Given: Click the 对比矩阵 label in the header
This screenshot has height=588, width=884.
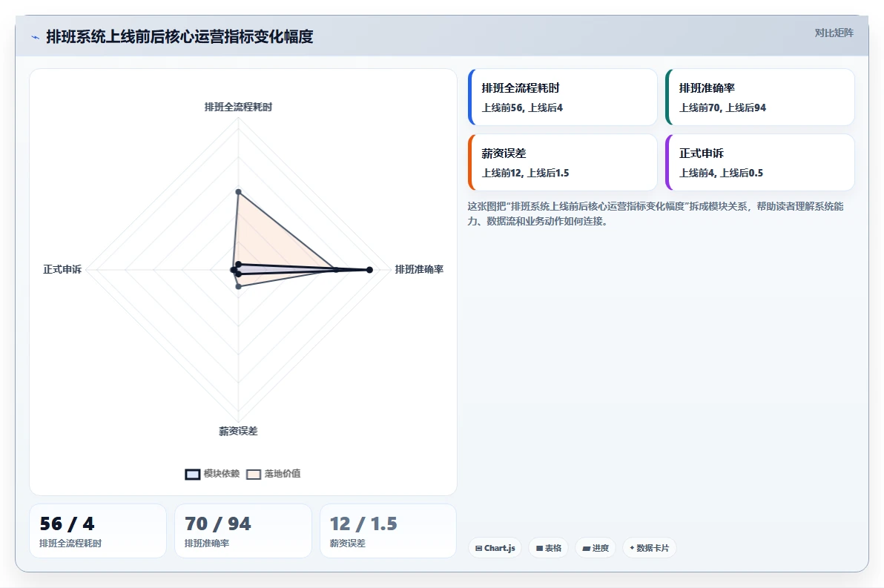Looking at the screenshot, I should 834,33.
